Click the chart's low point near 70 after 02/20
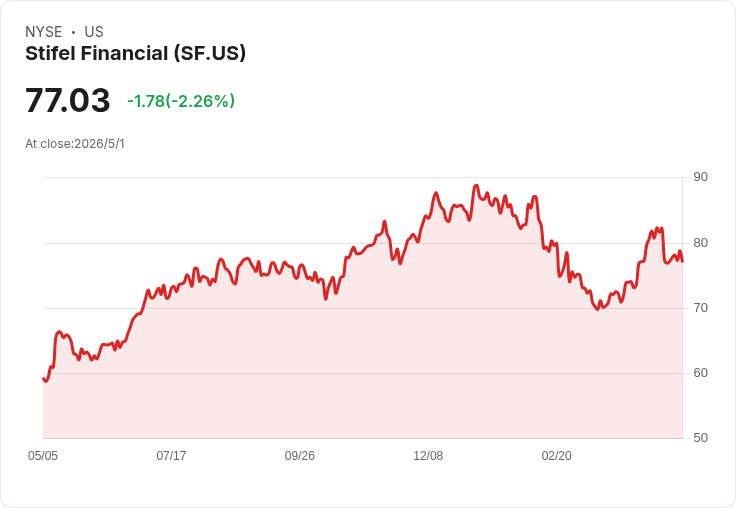The width and height of the screenshot is (736, 508). click(598, 309)
